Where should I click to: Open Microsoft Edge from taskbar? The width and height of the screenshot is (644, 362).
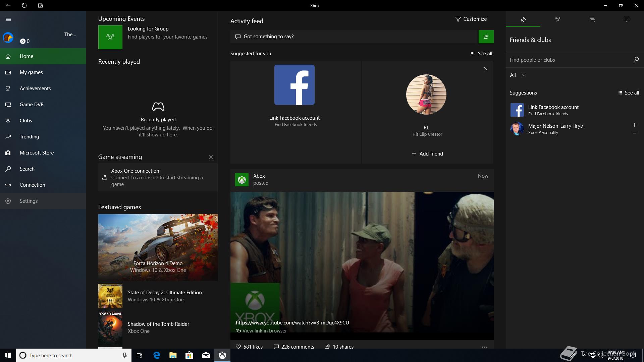157,355
